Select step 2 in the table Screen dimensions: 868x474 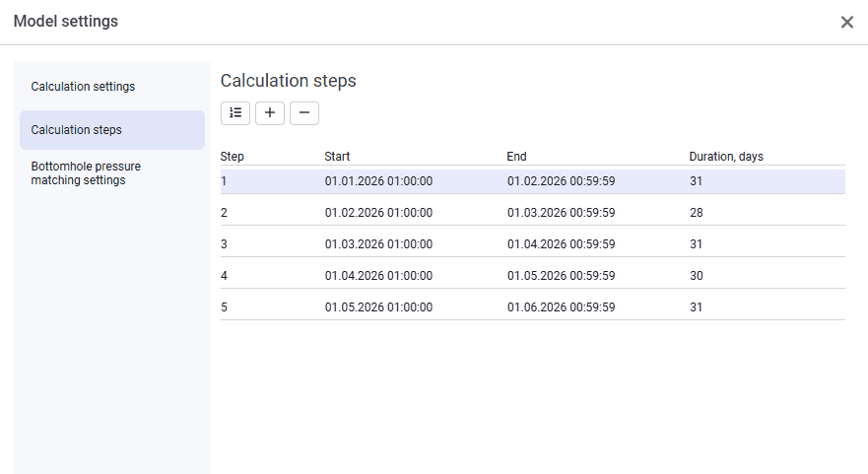point(533,213)
